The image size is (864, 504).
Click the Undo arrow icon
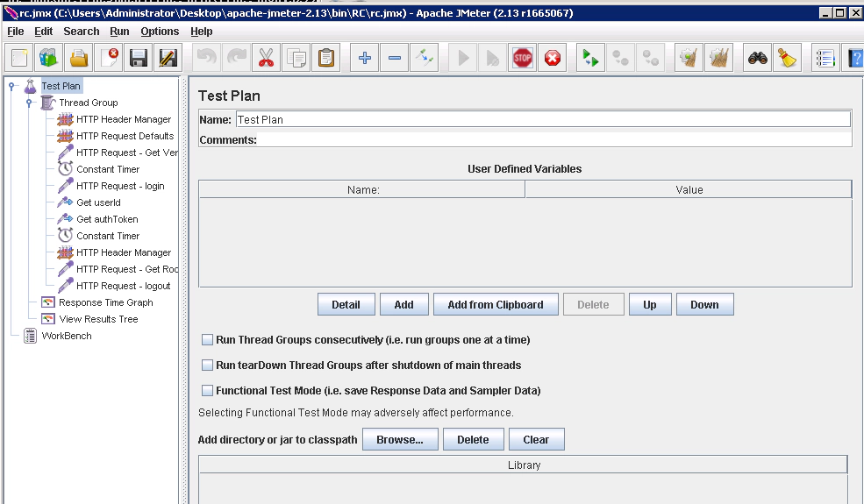coord(207,57)
